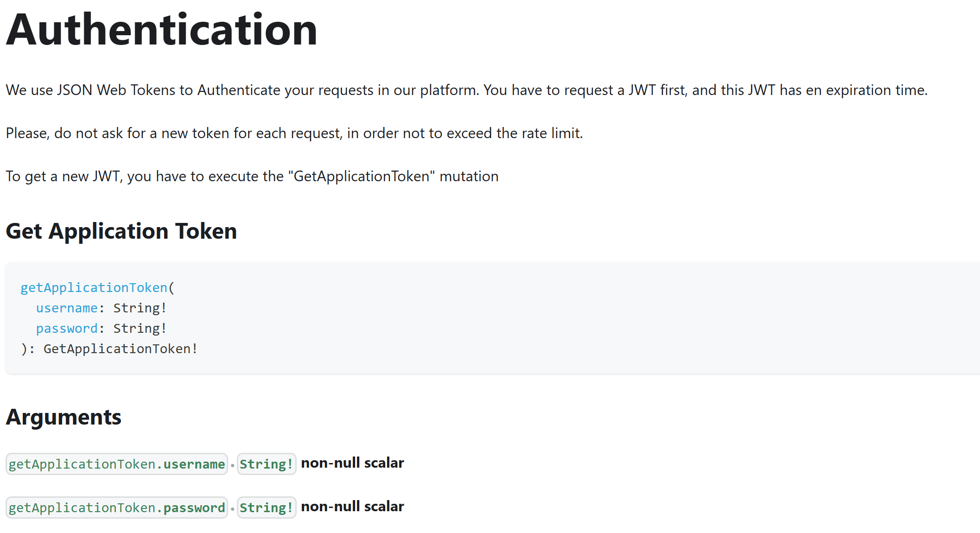Click getApplicationToken in the code block
The height and width of the screenshot is (533, 980).
[x=94, y=288]
